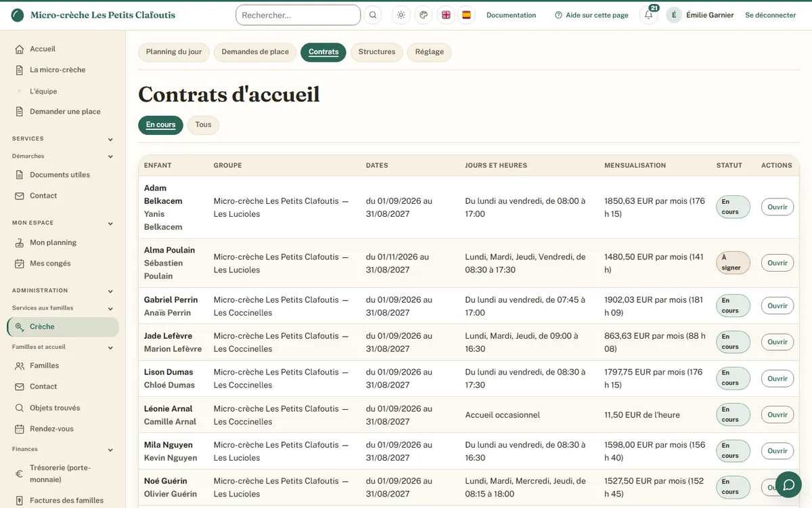812x508 pixels.
Task: Open Jade Lefèvre's contract
Action: [777, 342]
